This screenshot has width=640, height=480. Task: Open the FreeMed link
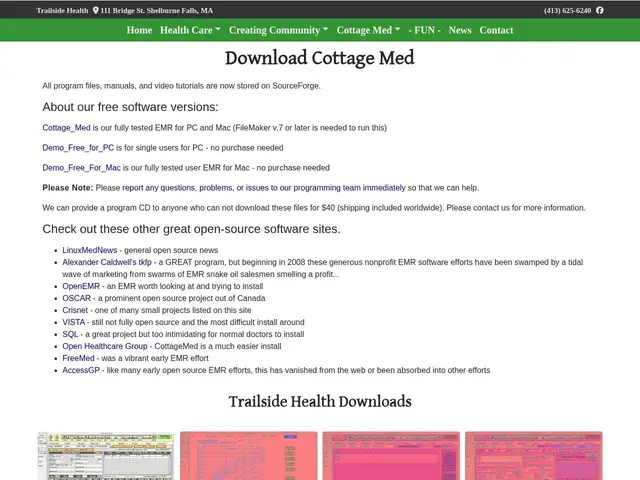point(78,358)
